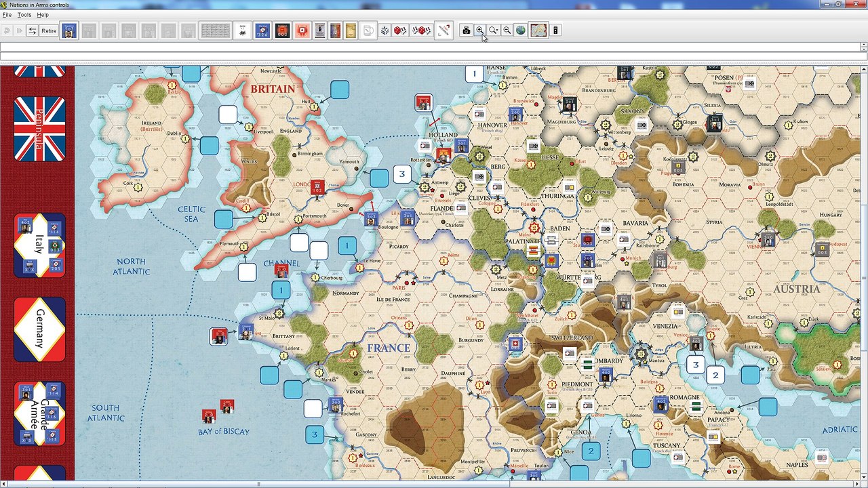Click the Retire button
868x488 pixels.
(x=49, y=30)
